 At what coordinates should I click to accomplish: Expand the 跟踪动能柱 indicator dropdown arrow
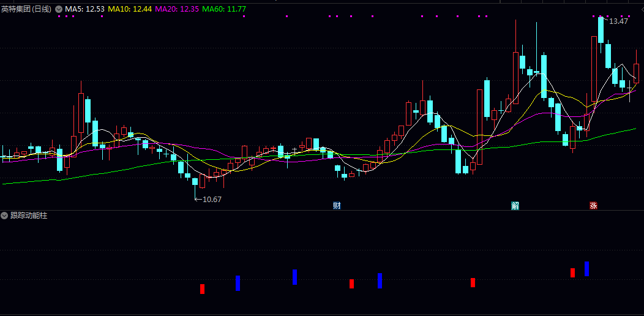point(5,216)
